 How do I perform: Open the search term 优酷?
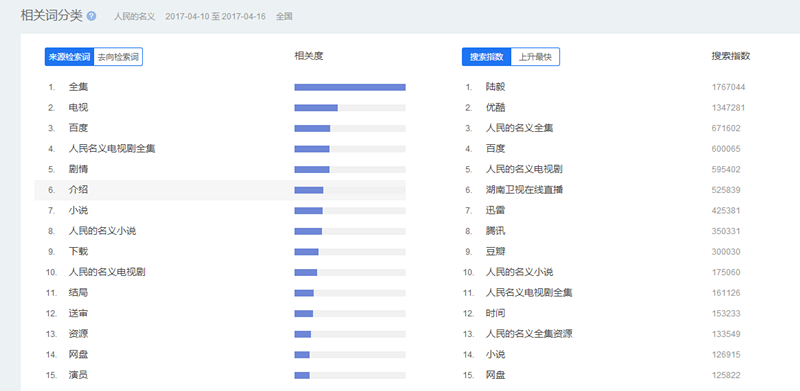pos(495,108)
